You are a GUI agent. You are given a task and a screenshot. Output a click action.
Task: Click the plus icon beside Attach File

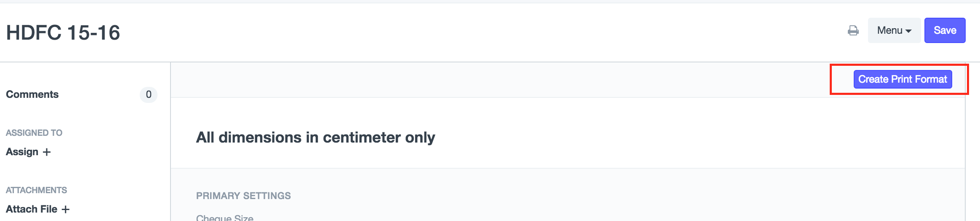click(66, 209)
